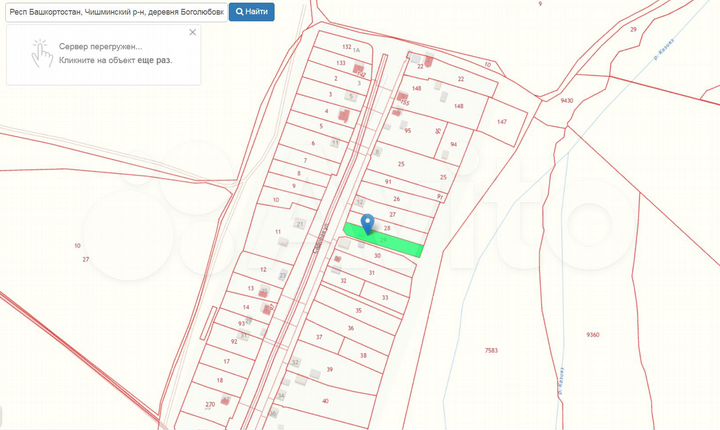
Task: Click parcel number 30 below green plot
Action: 377,256
